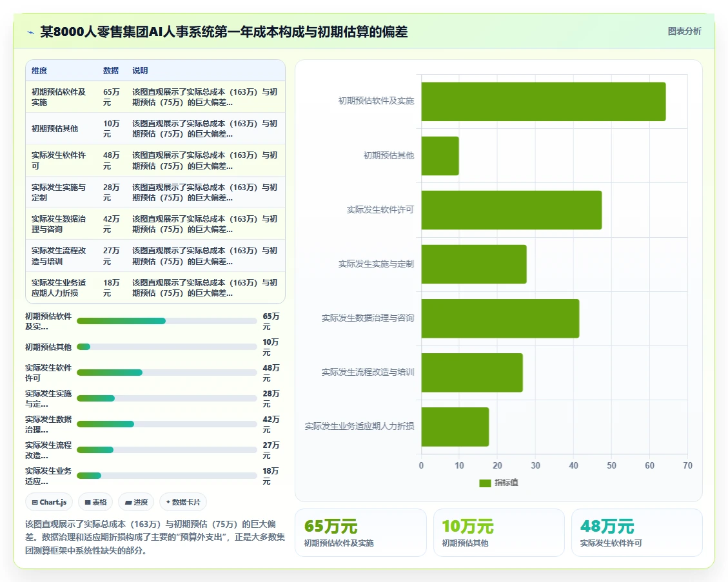Click the 初期预估软件及实施 progress bar showing 65万元
Image resolution: width=728 pixels, height=582 pixels.
tap(166, 321)
